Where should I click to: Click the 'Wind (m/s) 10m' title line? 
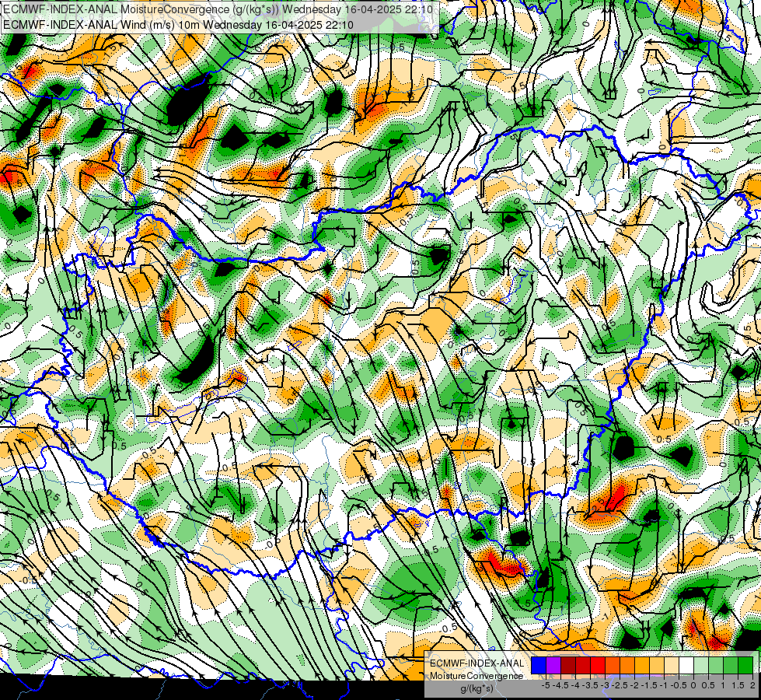178,25
